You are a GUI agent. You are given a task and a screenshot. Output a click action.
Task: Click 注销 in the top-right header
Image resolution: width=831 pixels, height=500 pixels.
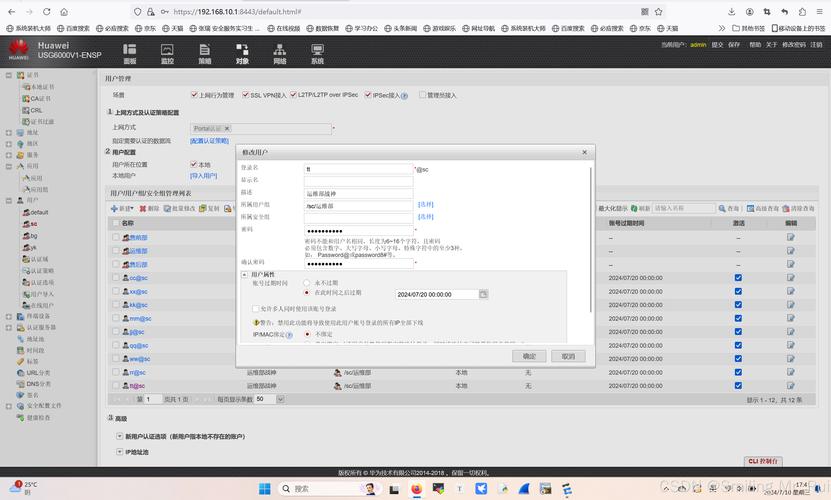816,45
